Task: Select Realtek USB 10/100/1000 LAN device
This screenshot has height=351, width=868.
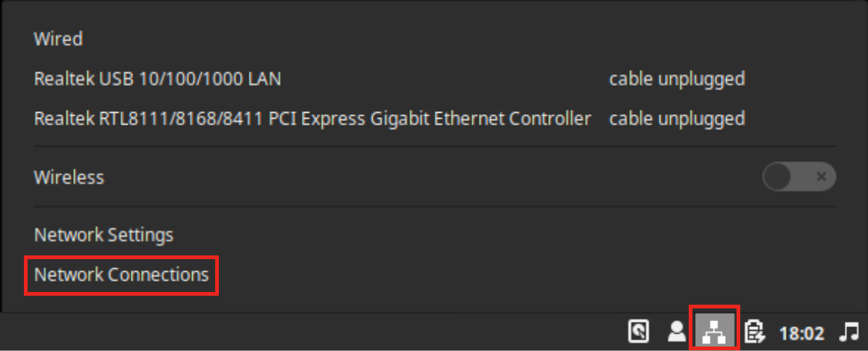Action: 158,78
